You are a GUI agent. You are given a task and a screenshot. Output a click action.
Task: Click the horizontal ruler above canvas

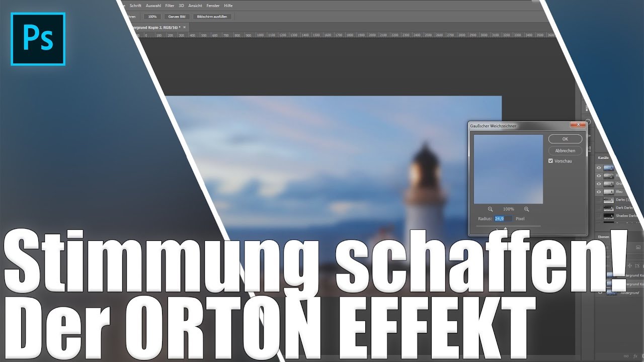click(347, 35)
